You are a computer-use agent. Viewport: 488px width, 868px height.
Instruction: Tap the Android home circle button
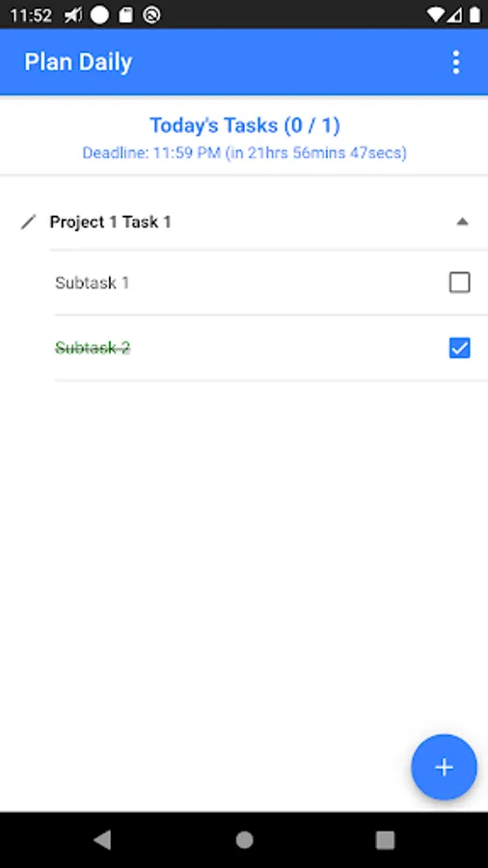[244, 840]
